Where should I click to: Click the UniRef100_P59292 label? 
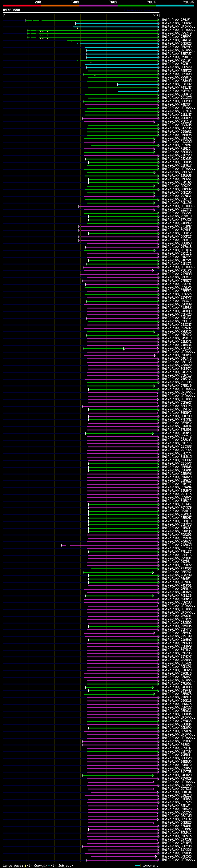click(x=177, y=186)
